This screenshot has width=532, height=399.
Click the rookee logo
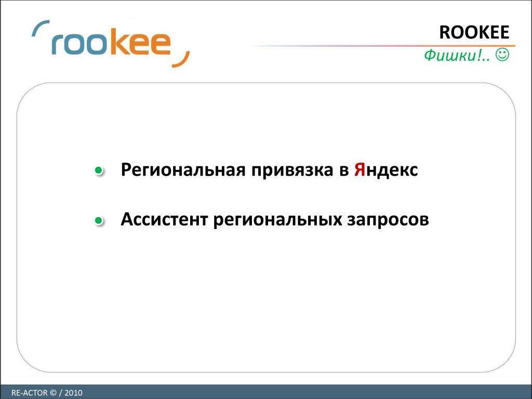tap(111, 44)
